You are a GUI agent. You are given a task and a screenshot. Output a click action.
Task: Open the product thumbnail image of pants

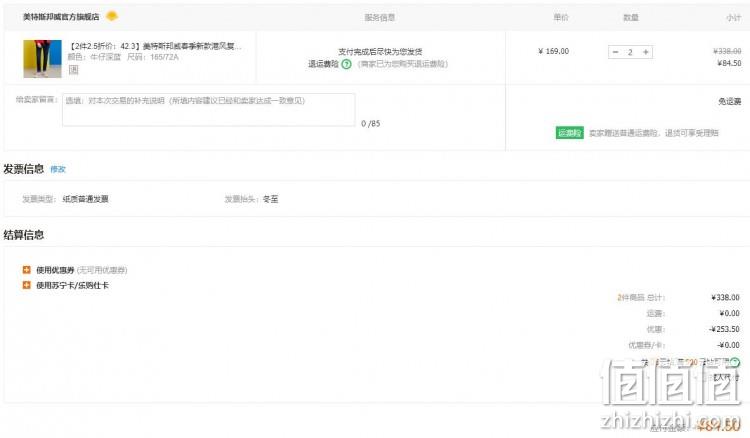coord(43,59)
